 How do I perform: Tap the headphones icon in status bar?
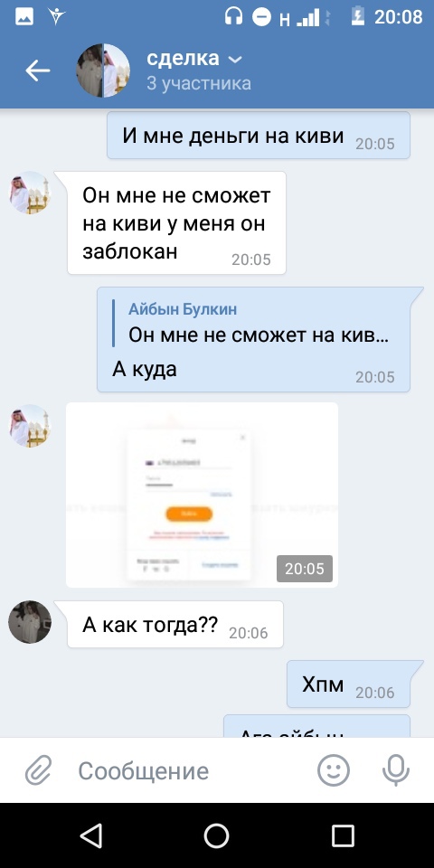pyautogui.click(x=233, y=17)
